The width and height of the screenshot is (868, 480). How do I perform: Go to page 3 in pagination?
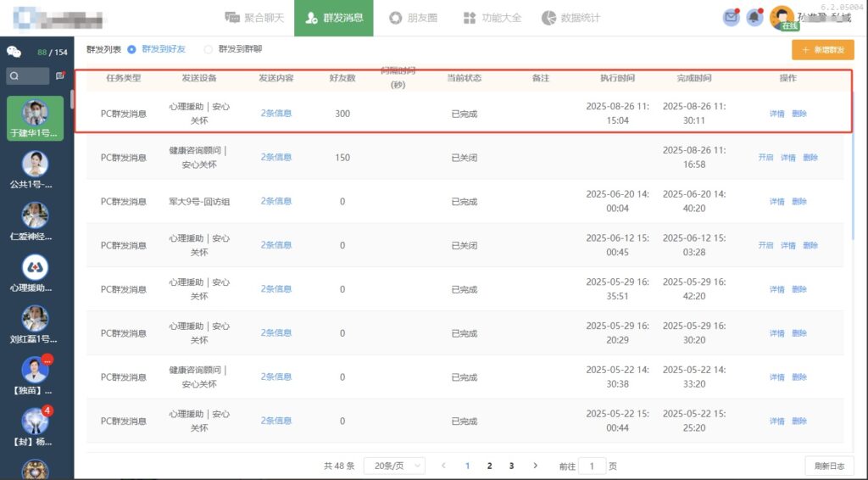(511, 466)
